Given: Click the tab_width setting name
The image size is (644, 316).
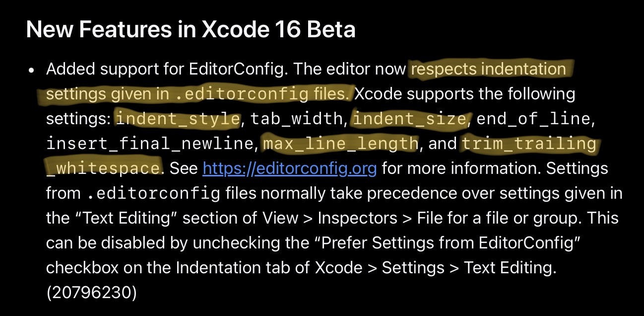Looking at the screenshot, I should coord(297,119).
